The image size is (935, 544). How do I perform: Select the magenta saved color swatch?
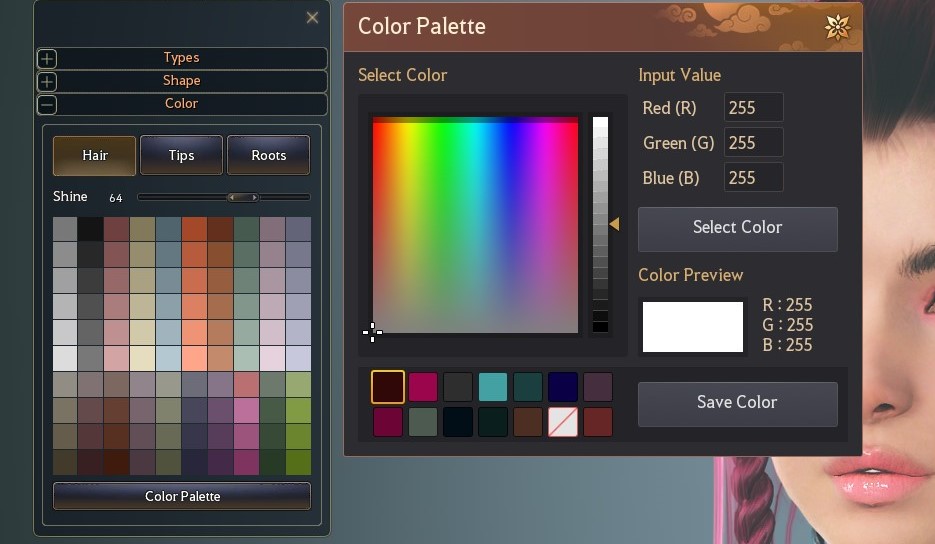coord(423,387)
